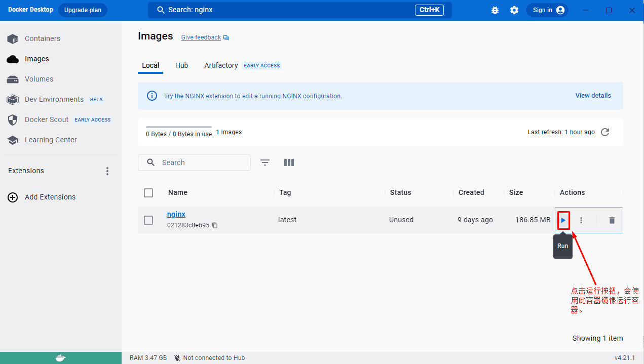Click the Add Extensions label
The height and width of the screenshot is (364, 644).
pyautogui.click(x=50, y=197)
